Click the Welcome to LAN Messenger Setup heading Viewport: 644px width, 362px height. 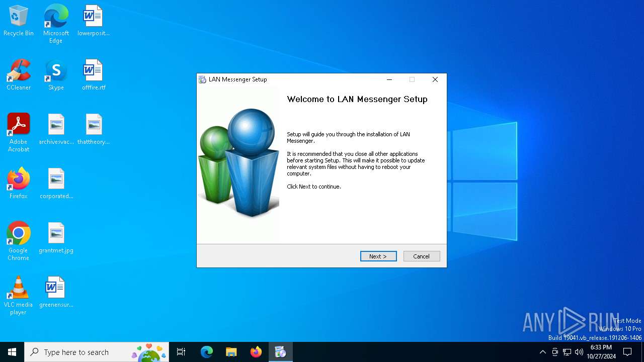357,100
